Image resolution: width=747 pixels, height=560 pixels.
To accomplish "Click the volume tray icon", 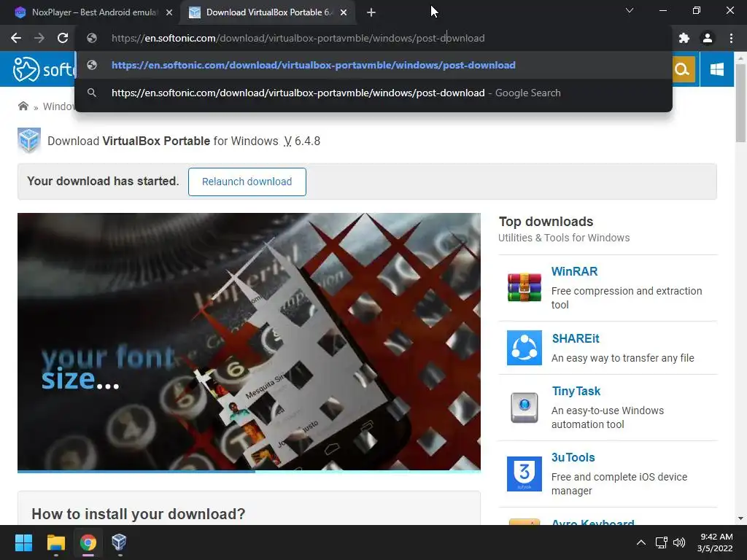I will click(679, 542).
